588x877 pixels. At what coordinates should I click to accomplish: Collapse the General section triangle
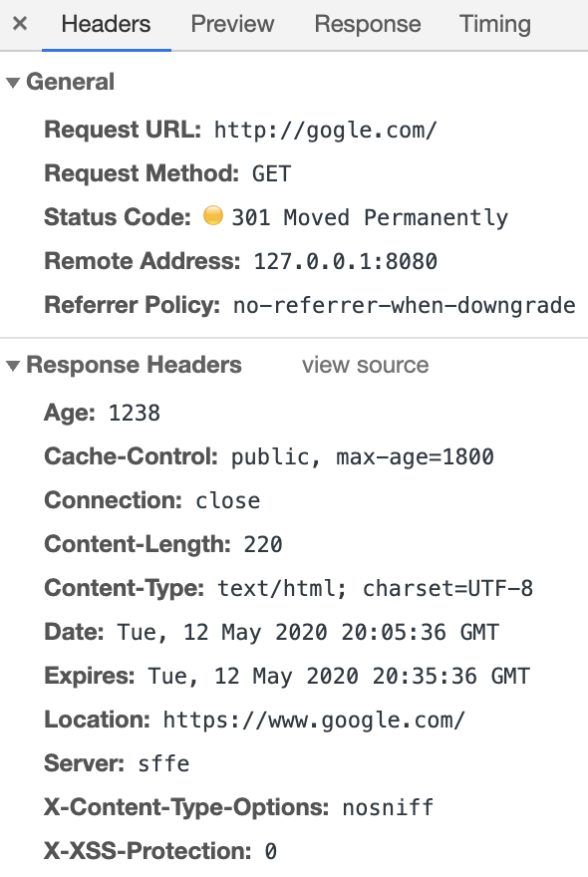tap(12, 83)
